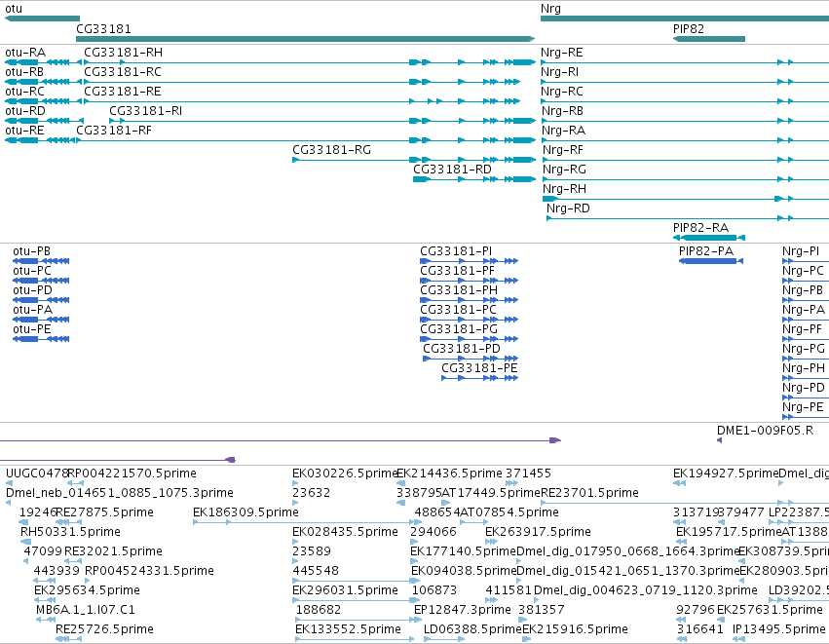Select the RE32021.5prime EST label
Screen dimensions: 829x644
(113, 551)
